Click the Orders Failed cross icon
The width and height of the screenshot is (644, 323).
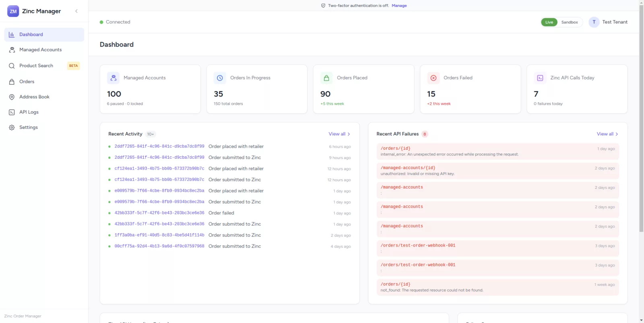[x=433, y=78]
